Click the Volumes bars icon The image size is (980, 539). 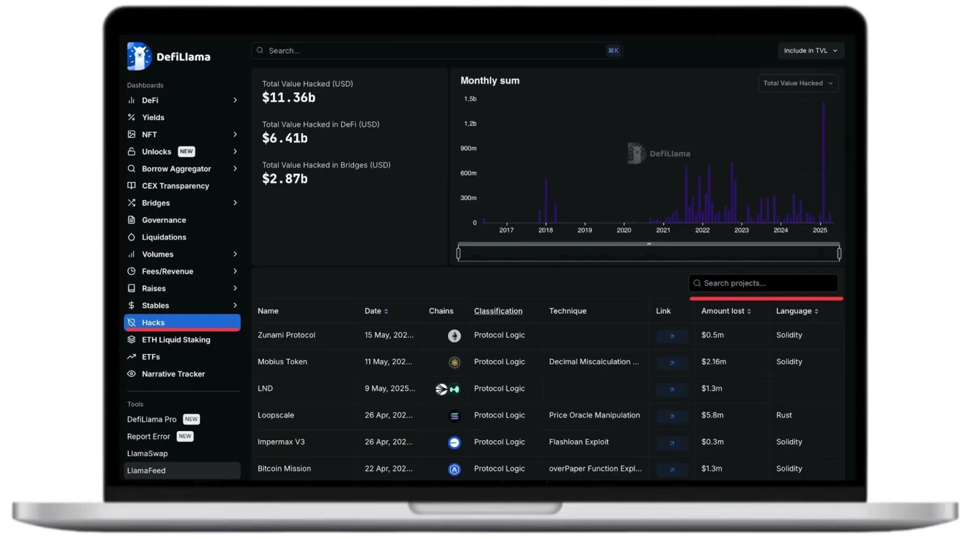131,254
